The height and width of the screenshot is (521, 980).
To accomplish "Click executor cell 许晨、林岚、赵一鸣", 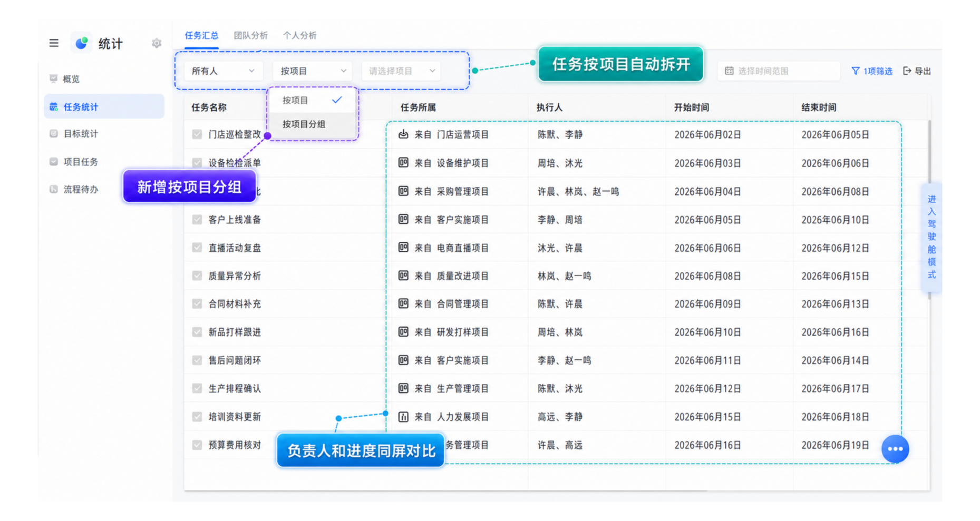I will click(x=578, y=191).
